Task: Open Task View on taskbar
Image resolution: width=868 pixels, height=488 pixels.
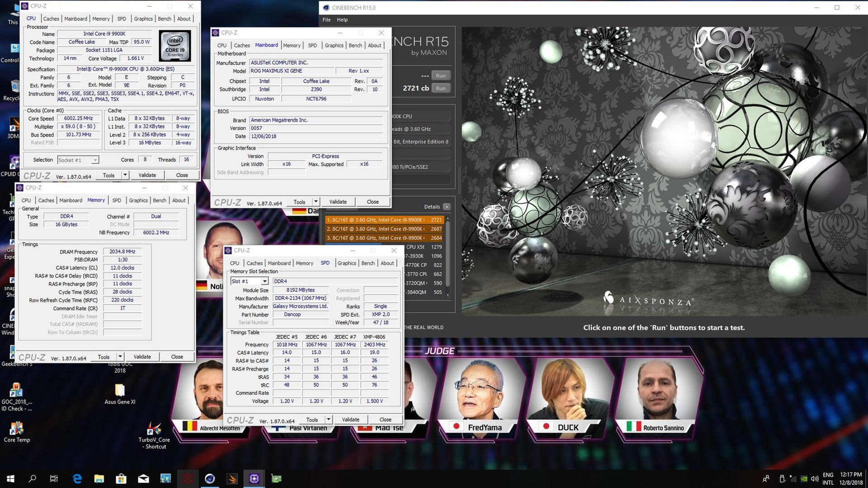Action: point(54,479)
